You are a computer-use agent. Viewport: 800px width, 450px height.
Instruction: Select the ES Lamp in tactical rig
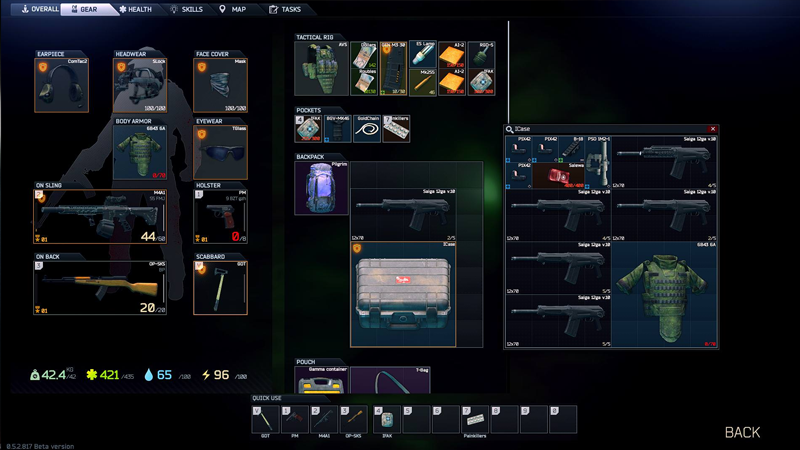[423, 55]
